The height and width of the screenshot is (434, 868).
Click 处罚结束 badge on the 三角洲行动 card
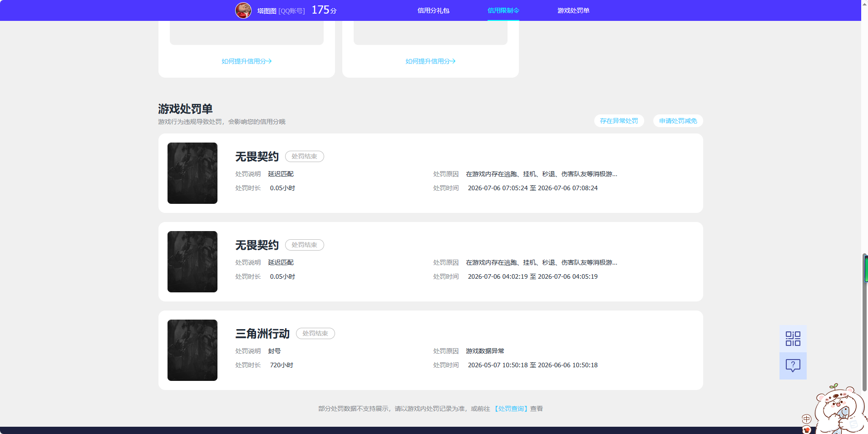[x=315, y=333]
